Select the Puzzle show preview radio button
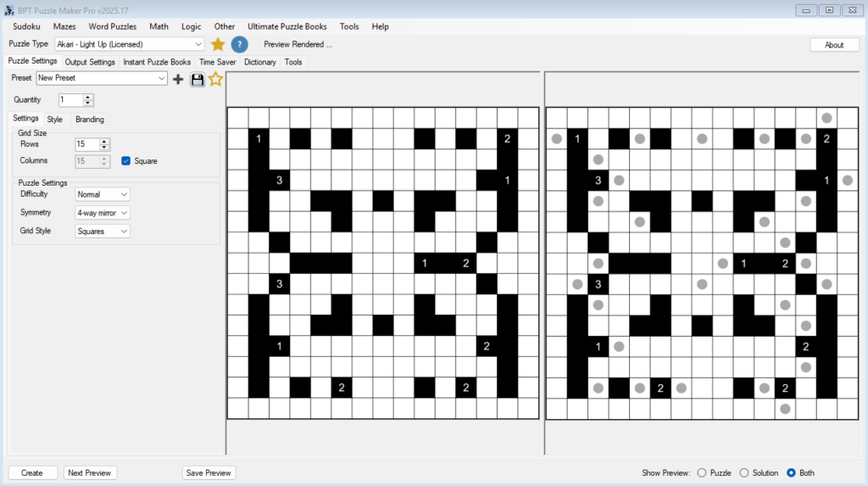 [x=701, y=472]
